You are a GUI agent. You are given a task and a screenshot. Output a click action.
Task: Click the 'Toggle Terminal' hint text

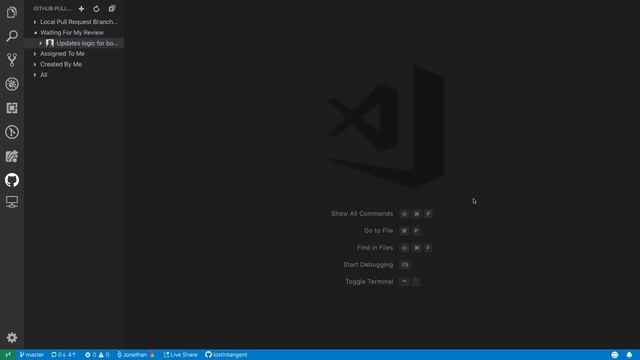[369, 282]
